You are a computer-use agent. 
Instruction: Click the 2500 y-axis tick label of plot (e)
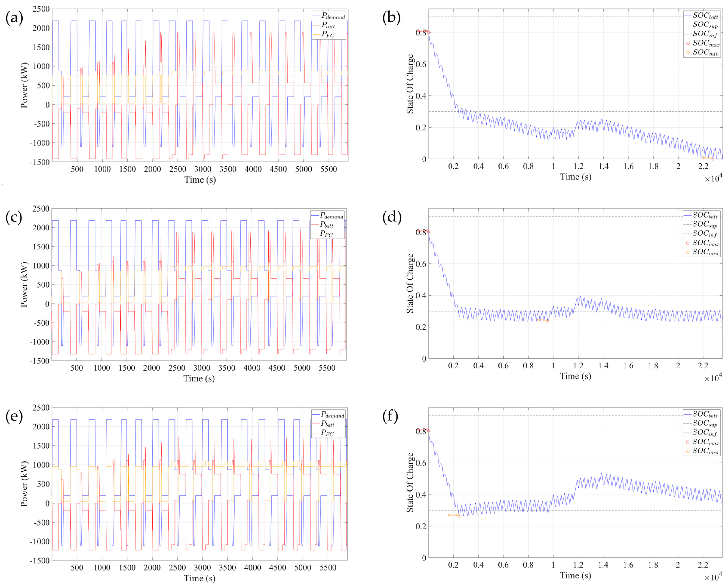(41, 408)
